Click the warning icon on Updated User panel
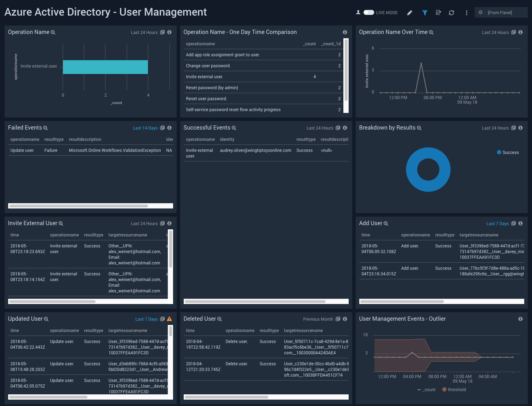The height and width of the screenshot is (406, 532). click(169, 319)
